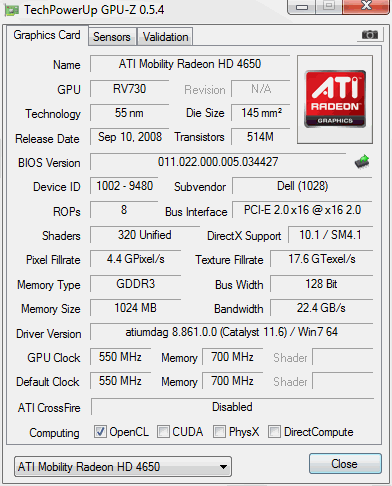This screenshot has height=486, width=392.
Task: Select the Graphics Card tab
Action: point(47,35)
